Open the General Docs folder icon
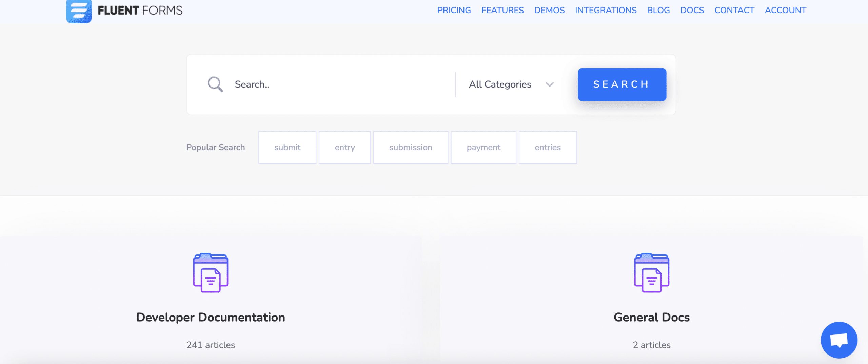Screen dimensions: 868x364 click(x=651, y=272)
